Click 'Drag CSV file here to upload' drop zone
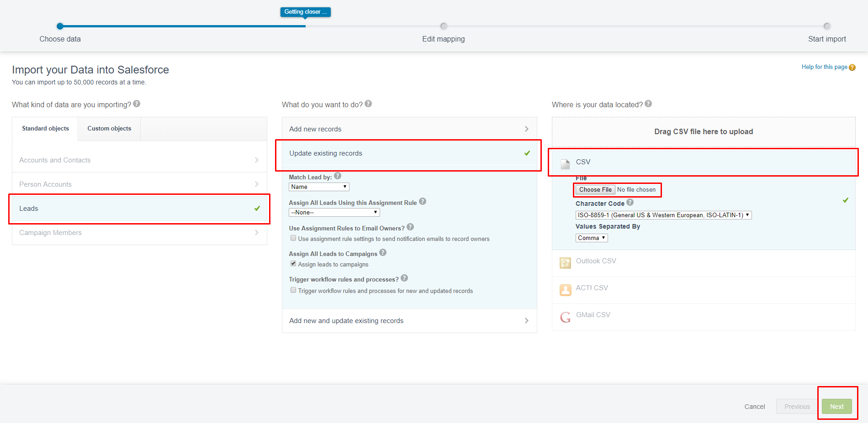Screen dimensions: 868x423 coord(704,131)
